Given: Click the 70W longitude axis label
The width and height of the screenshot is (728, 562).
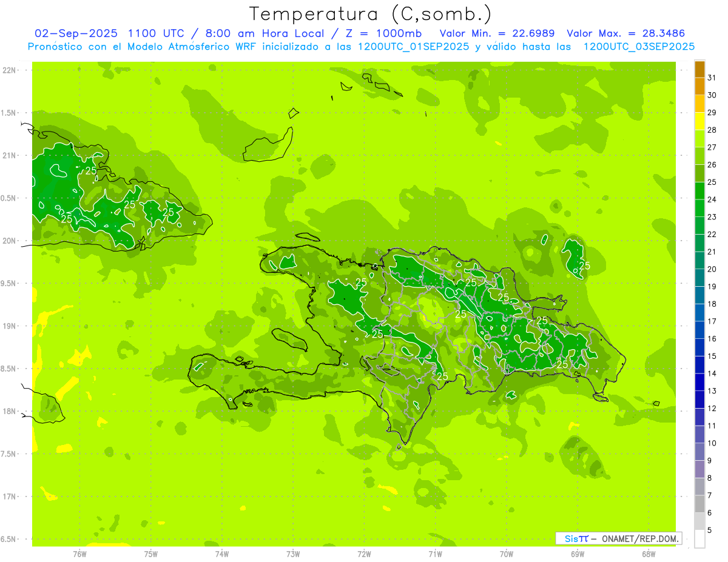Looking at the screenshot, I should point(507,554).
